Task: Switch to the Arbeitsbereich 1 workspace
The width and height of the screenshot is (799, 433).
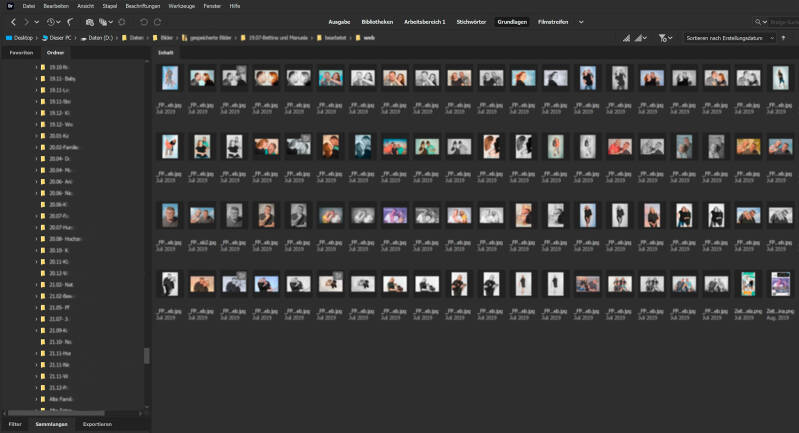Action: 424,22
